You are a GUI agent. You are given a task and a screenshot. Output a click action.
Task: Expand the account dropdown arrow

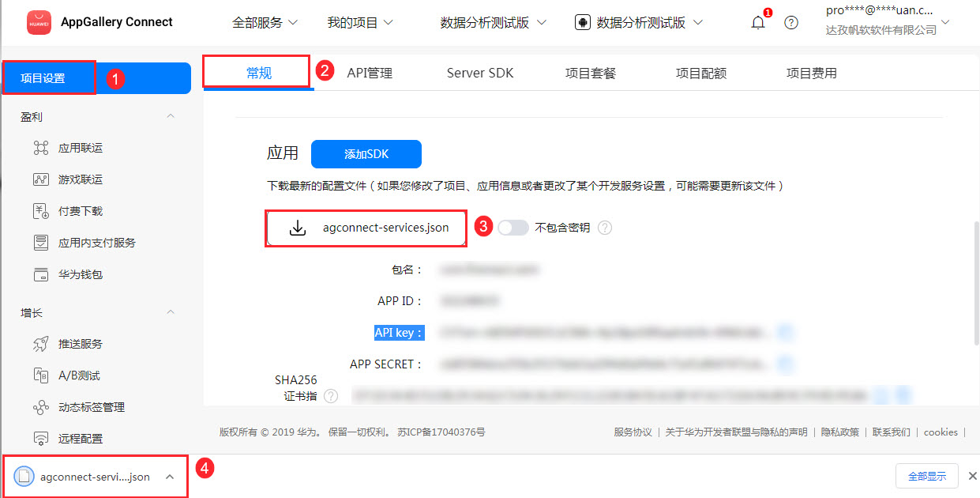click(946, 22)
